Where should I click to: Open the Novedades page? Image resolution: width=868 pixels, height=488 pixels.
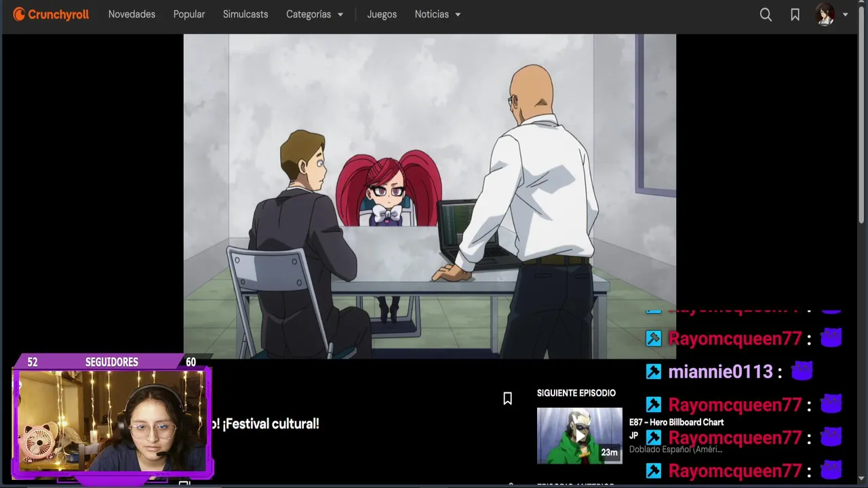(x=132, y=14)
